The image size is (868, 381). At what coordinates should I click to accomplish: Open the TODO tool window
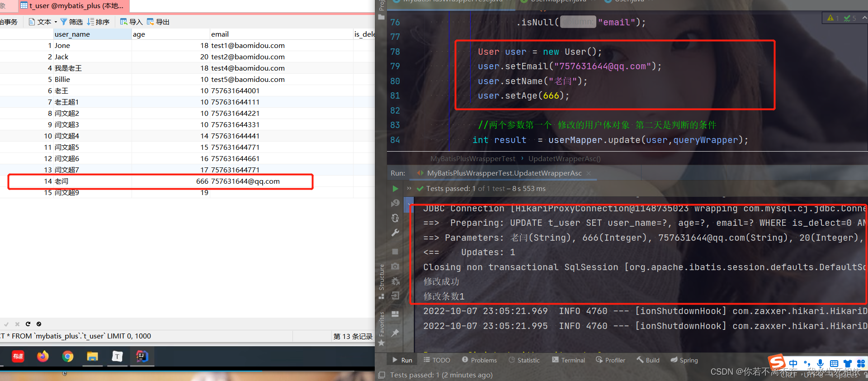(437, 360)
